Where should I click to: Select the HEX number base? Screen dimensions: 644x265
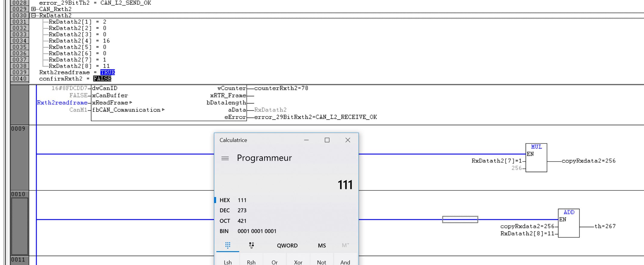225,200
